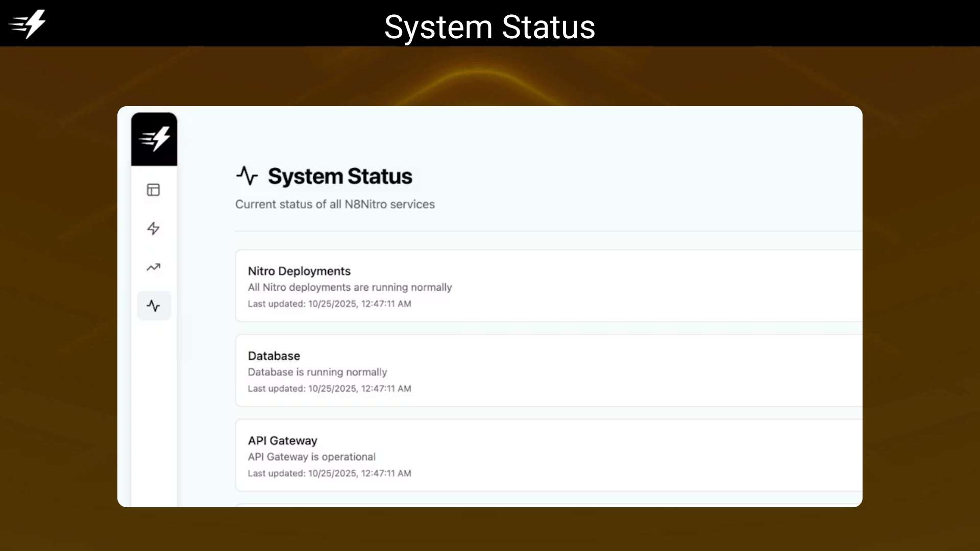Click the N8Nitro logo in the sidebar
The height and width of the screenshot is (551, 980).
tap(154, 138)
